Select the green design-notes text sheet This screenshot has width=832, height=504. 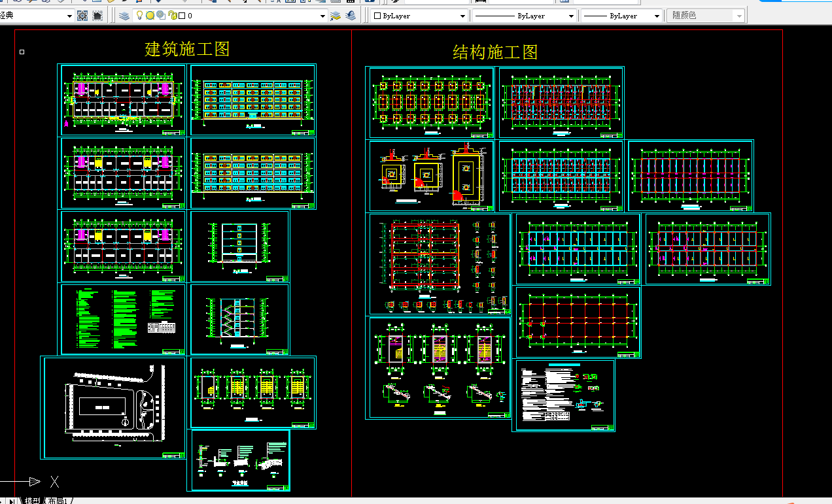point(123,319)
